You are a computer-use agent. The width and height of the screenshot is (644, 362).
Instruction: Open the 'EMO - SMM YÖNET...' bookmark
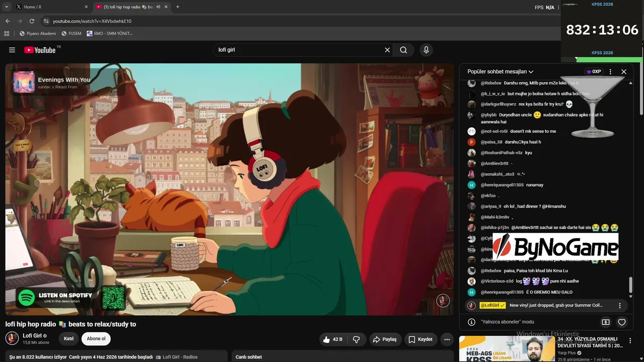(x=110, y=34)
